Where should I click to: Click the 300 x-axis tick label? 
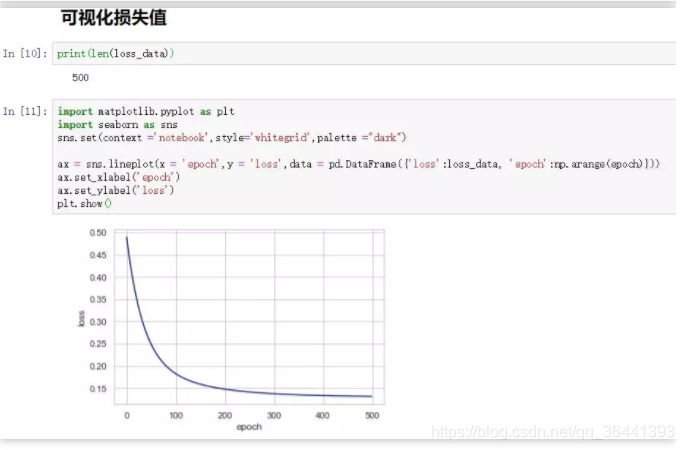274,416
